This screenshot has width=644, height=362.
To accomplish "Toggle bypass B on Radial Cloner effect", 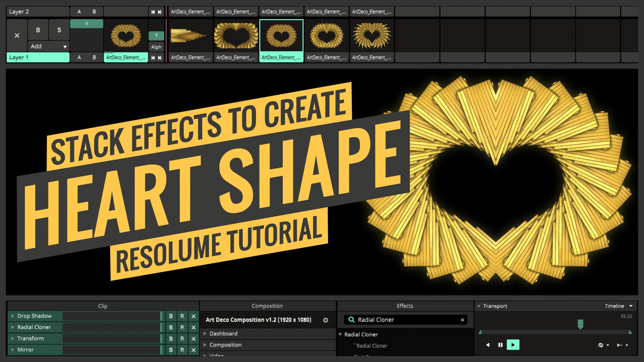I will click(171, 327).
